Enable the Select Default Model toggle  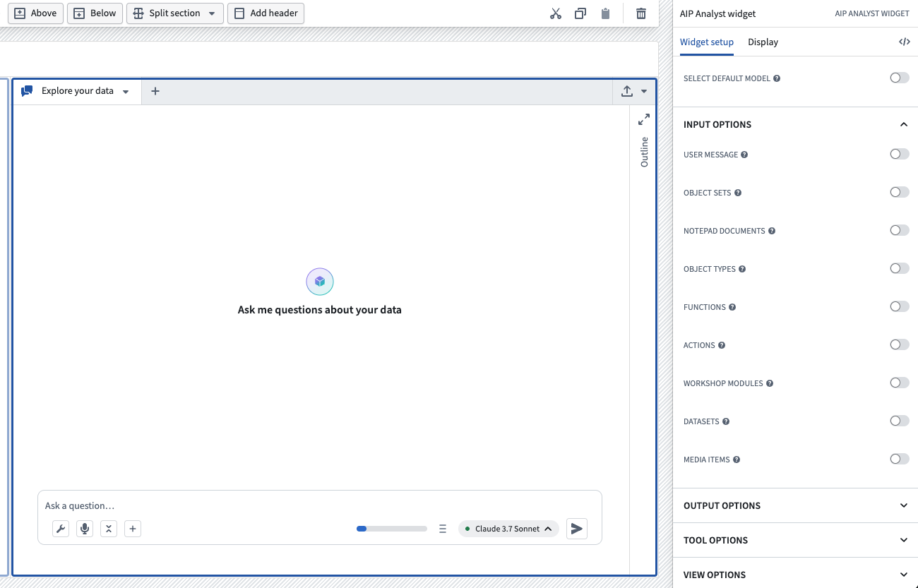point(899,77)
